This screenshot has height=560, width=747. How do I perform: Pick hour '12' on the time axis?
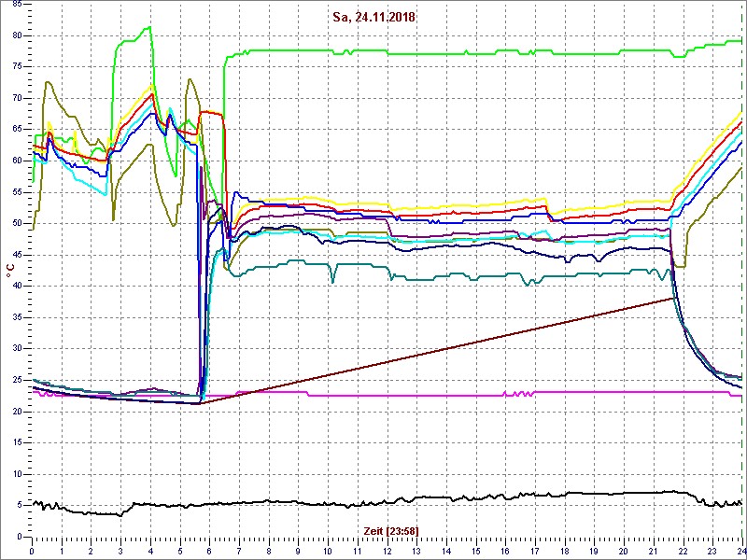click(x=387, y=551)
